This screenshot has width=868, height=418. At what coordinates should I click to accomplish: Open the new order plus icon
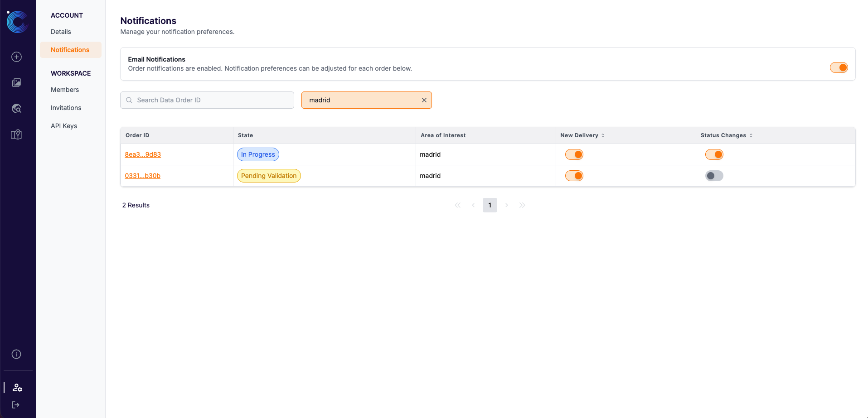point(16,57)
